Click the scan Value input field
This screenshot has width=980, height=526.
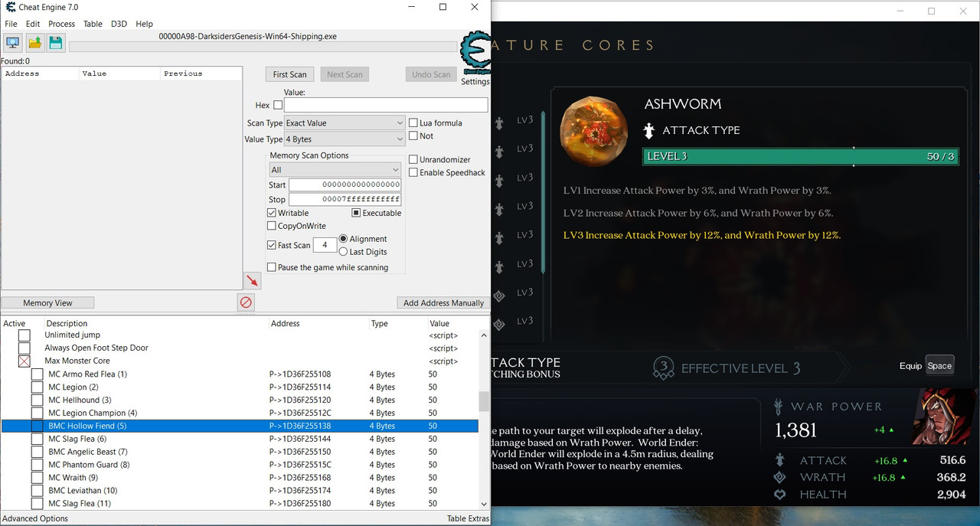[x=386, y=105]
